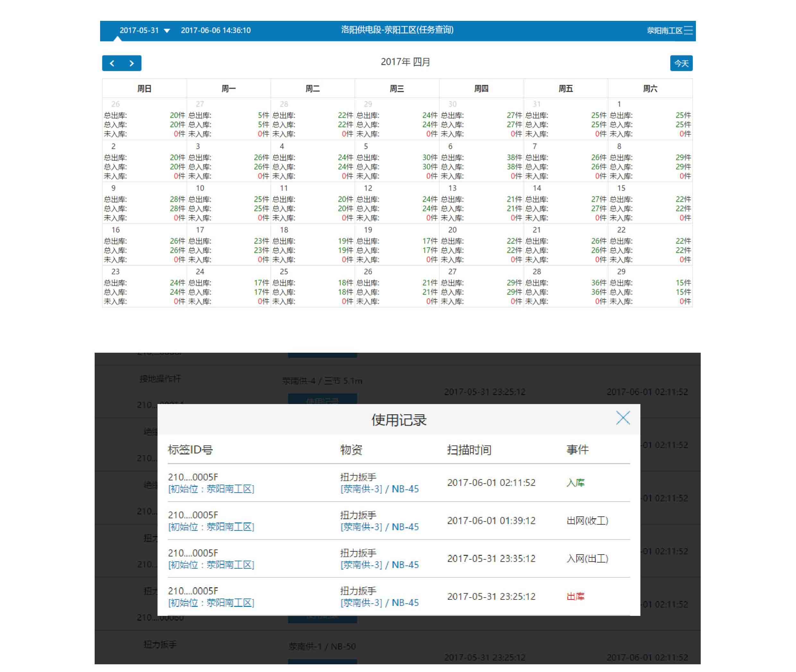
Task: Click the 出网(收工) event row
Action: tap(587, 521)
